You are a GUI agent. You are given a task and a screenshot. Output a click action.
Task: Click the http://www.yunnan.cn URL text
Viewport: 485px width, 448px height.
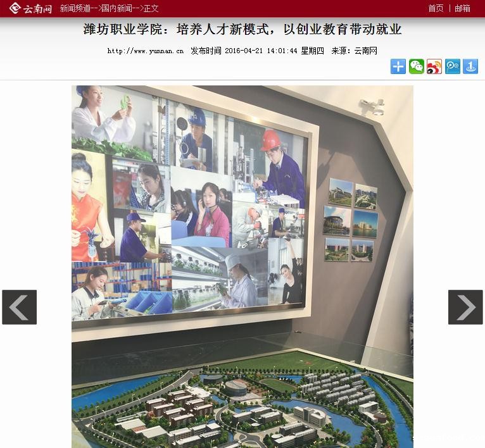(146, 51)
